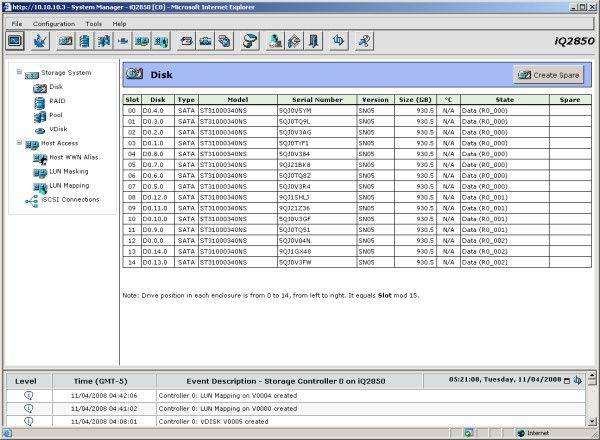Screen dimensions: 600x440
Task: Click the event log scroll-up arrow
Action: click(592, 376)
